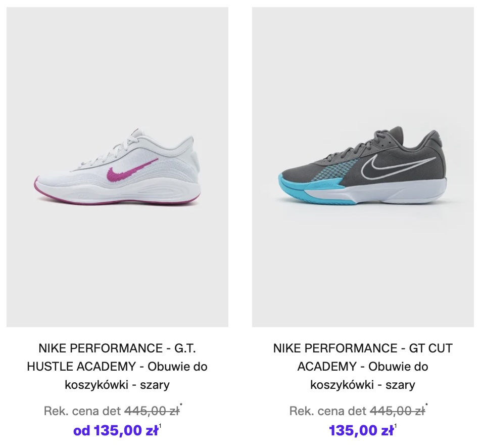This screenshot has height=448, width=483.
Task: Click crossed-out 445,00 zł under Hustle Academy
Action: click(x=152, y=411)
